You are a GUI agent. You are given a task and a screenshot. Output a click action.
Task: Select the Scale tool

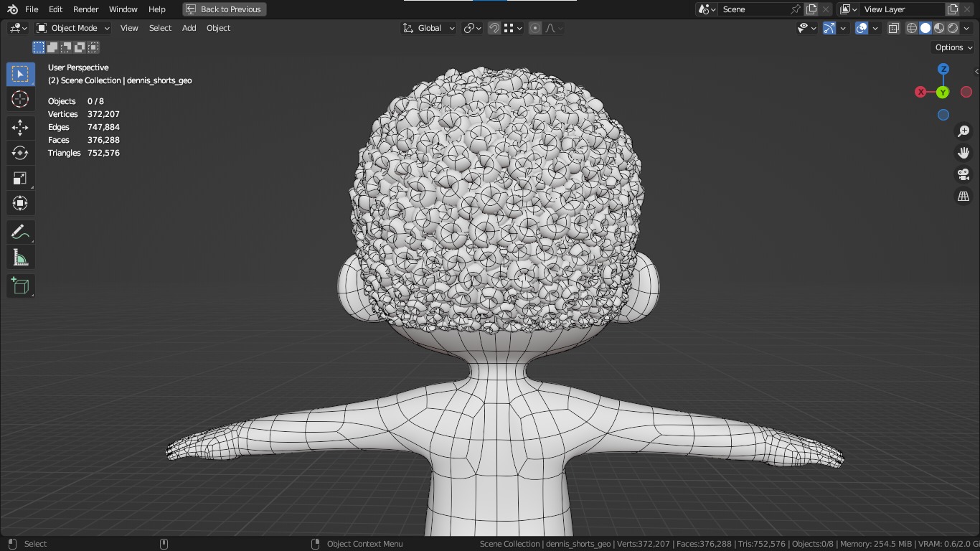[20, 178]
